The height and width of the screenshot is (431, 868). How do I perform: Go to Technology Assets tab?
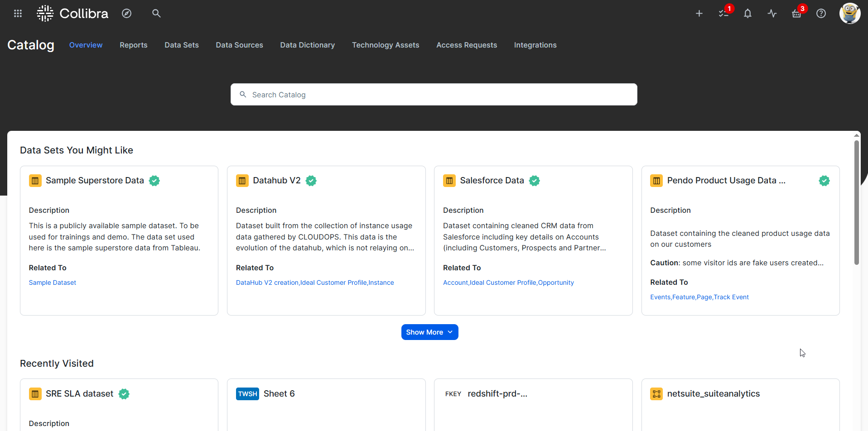tap(386, 45)
